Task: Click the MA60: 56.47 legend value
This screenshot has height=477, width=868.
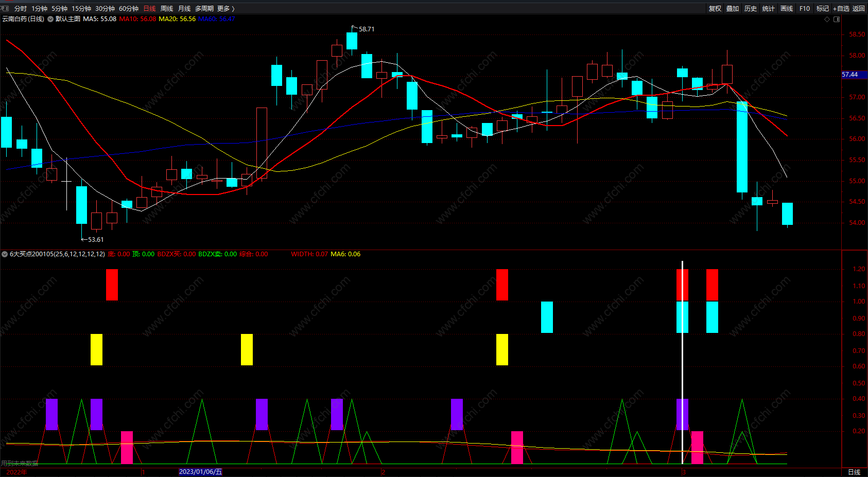Action: (216, 19)
